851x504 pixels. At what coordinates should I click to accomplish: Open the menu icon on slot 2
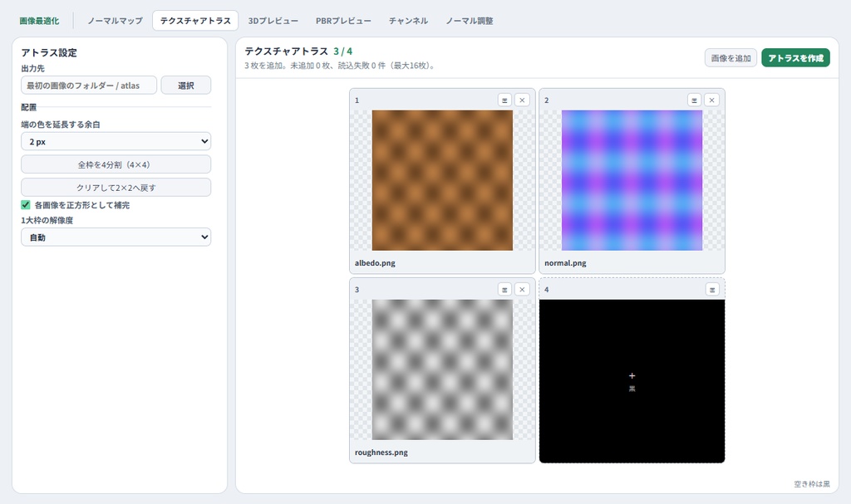click(694, 100)
